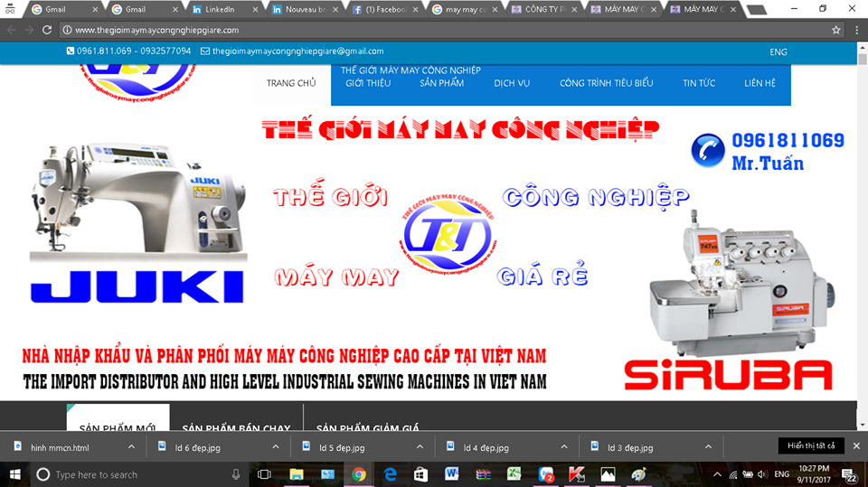This screenshot has height=487, width=868.
Task: Open downloaded file ld 5 đẹp.jpg
Action: pos(342,448)
